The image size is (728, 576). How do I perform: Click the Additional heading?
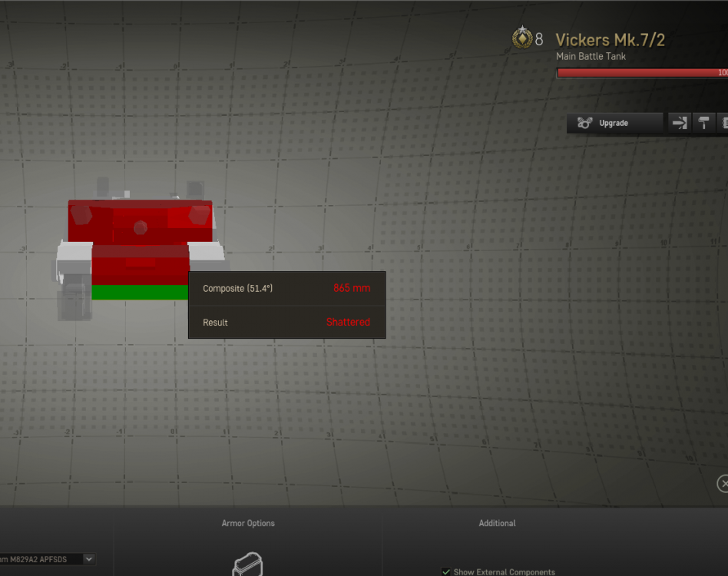click(497, 523)
